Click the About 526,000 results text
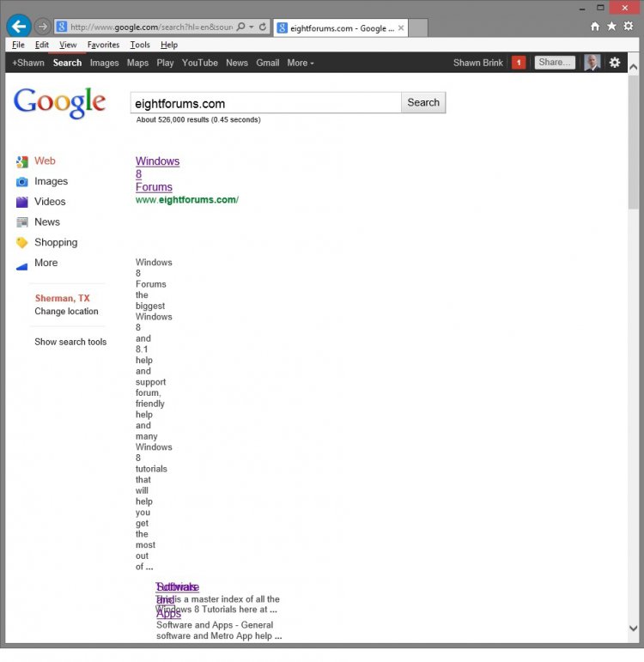644x662 pixels. click(x=198, y=120)
